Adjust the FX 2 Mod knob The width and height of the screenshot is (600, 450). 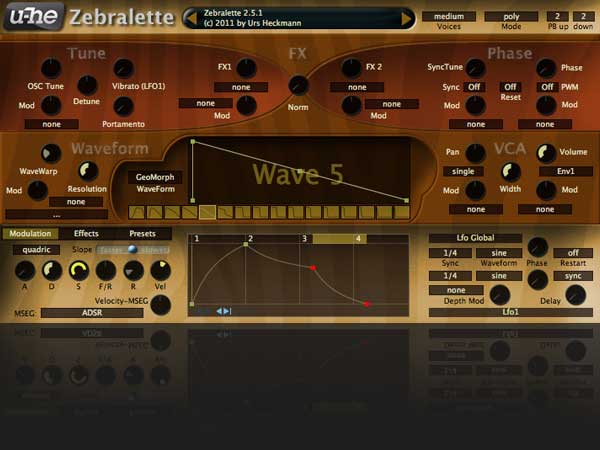[x=351, y=106]
